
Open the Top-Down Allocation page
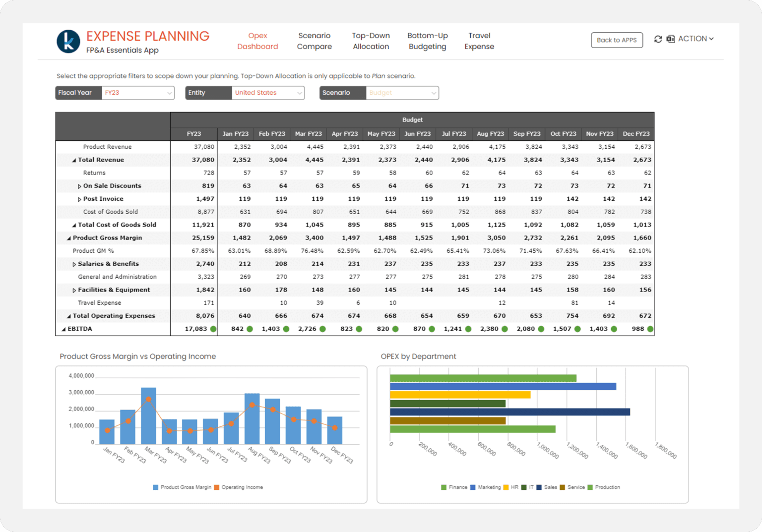(371, 41)
